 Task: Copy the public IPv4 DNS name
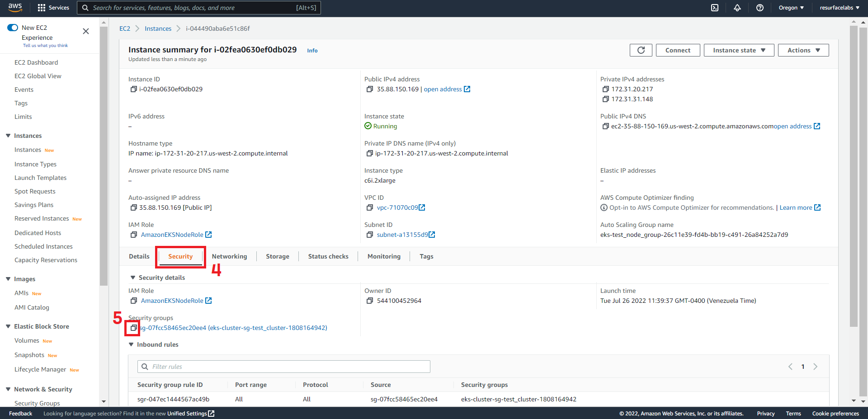tap(605, 126)
